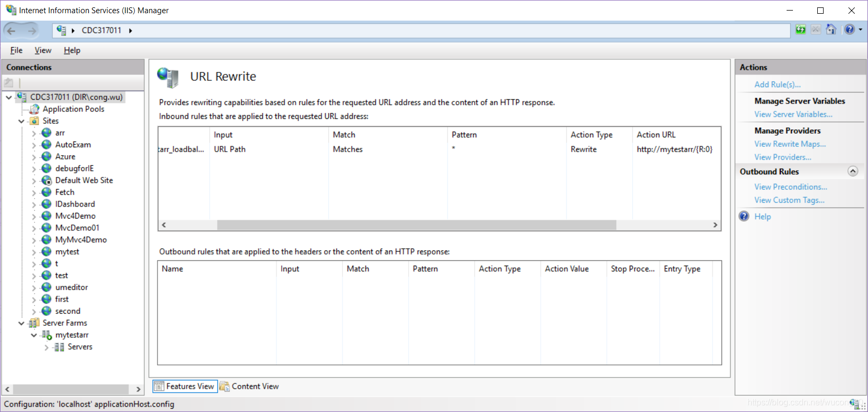Open View Server Variables... link
The height and width of the screenshot is (412, 868).
793,114
